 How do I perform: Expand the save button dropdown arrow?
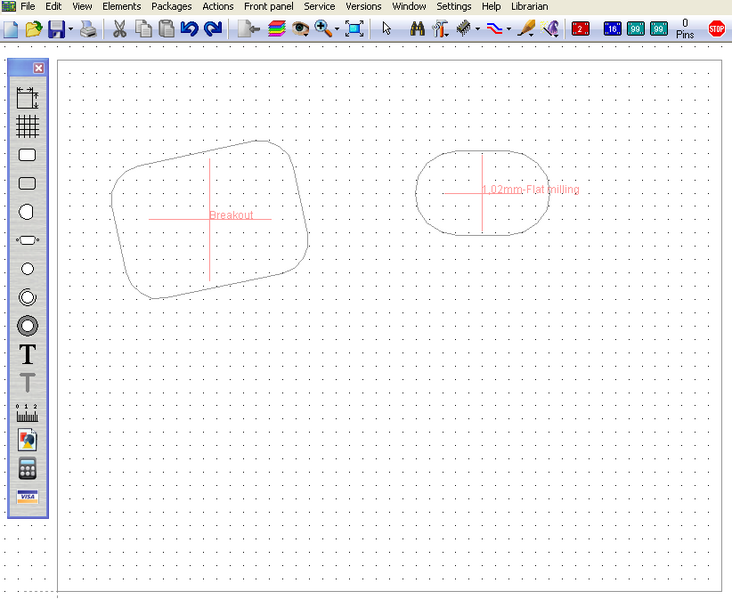coord(71,29)
